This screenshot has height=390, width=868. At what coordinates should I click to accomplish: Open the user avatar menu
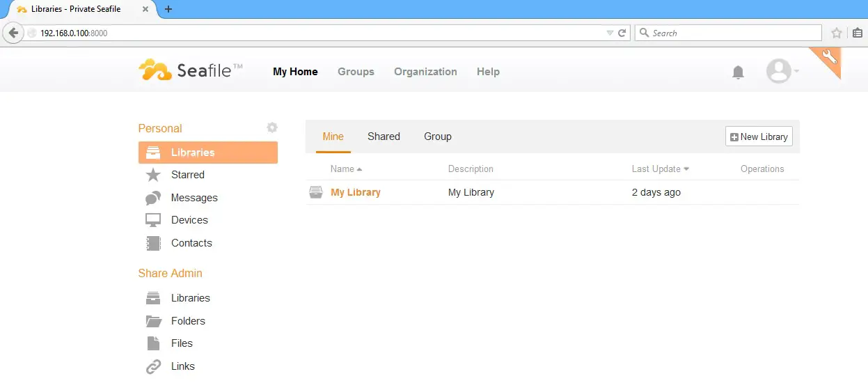point(778,71)
